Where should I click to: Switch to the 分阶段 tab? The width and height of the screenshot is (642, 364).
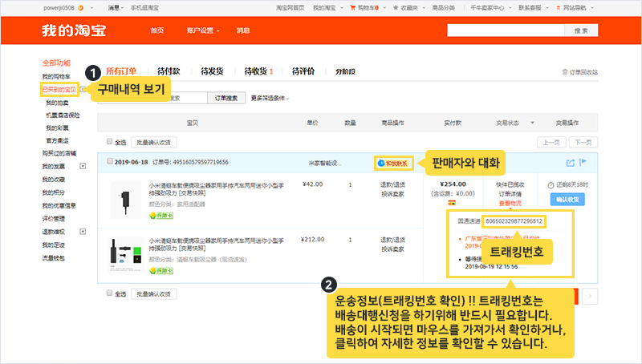[346, 71]
